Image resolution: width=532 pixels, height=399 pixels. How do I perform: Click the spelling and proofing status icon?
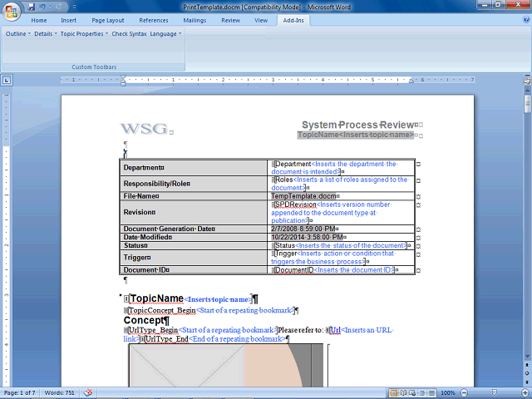point(88,392)
